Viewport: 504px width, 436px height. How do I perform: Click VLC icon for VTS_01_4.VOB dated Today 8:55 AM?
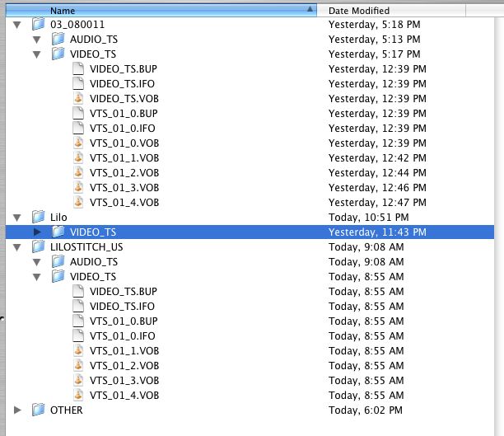pos(78,395)
